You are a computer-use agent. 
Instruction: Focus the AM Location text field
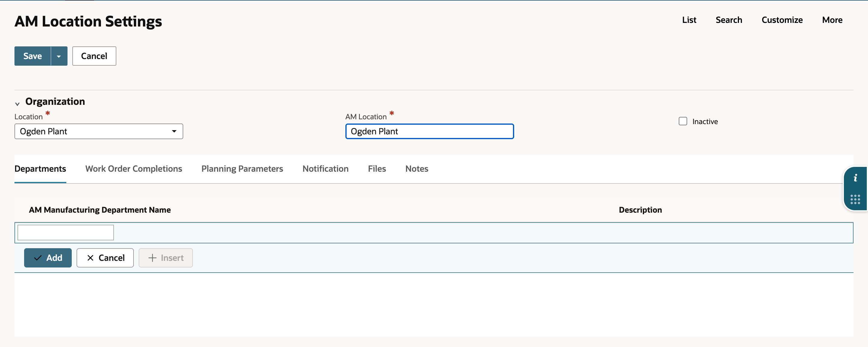429,131
